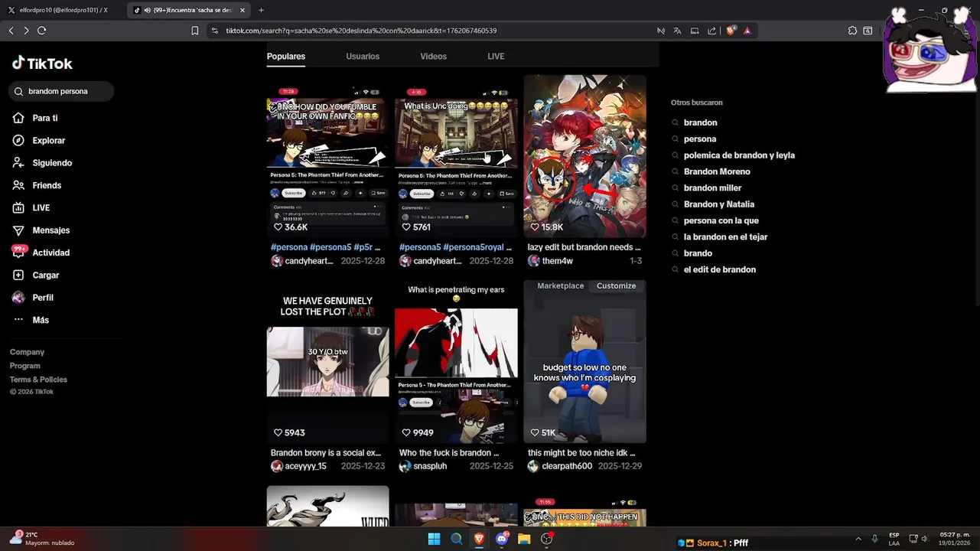Viewport: 980px width, 551px height.
Task: Click the #persona5 #persona5royal caption
Action: pyautogui.click(x=456, y=248)
